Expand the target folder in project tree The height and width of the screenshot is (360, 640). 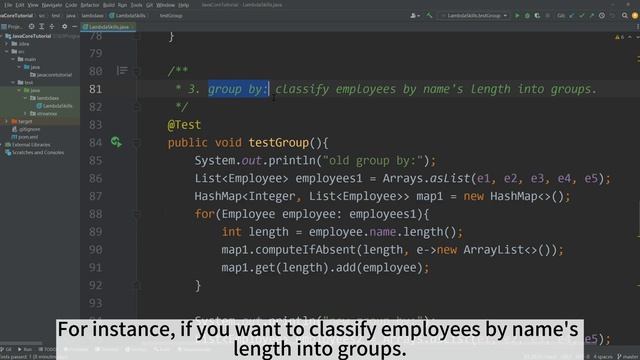click(x=7, y=121)
